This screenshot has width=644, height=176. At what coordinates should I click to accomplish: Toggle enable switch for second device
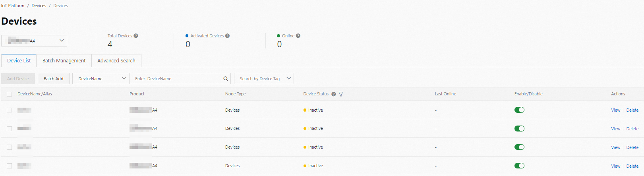click(519, 128)
